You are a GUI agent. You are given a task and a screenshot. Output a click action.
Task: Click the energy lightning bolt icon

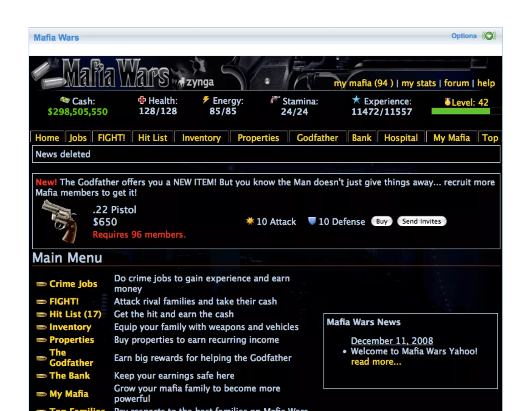[206, 100]
